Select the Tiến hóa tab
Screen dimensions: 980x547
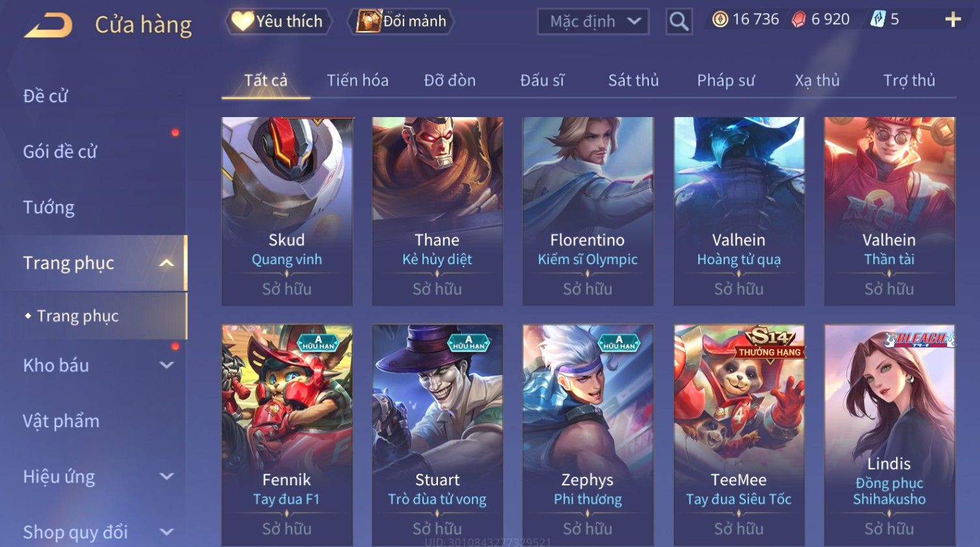357,80
